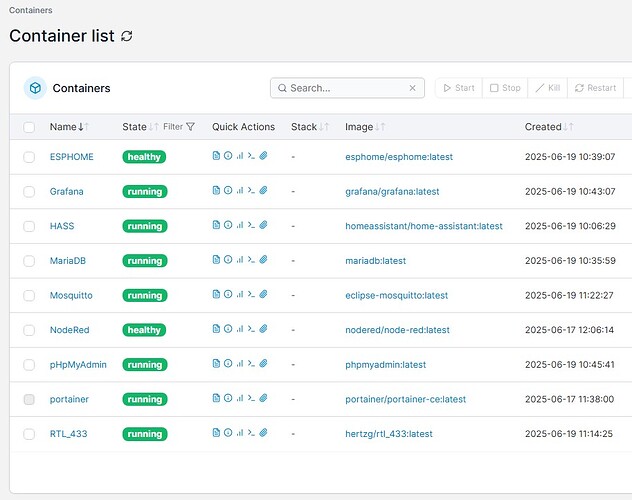Open homeassistant/home-assistant:latest image link

pos(424,226)
